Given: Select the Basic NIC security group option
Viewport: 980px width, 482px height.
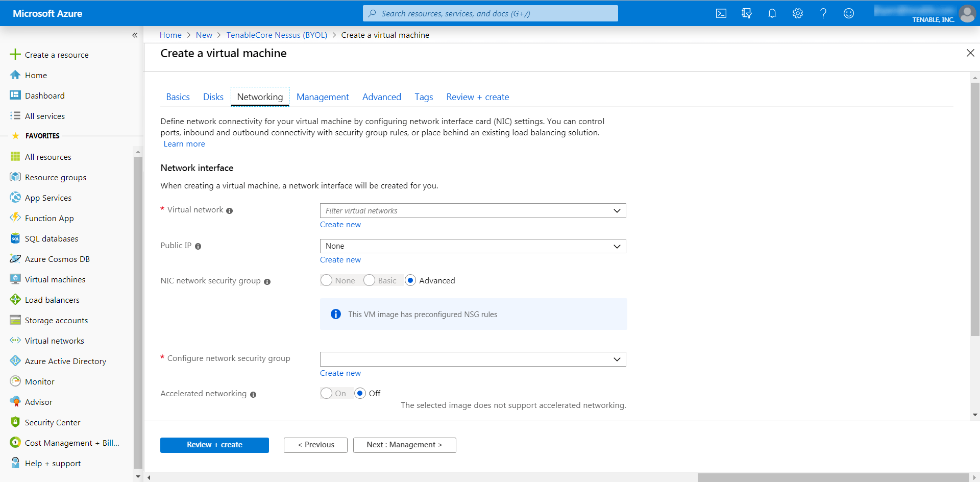Looking at the screenshot, I should tap(369, 280).
